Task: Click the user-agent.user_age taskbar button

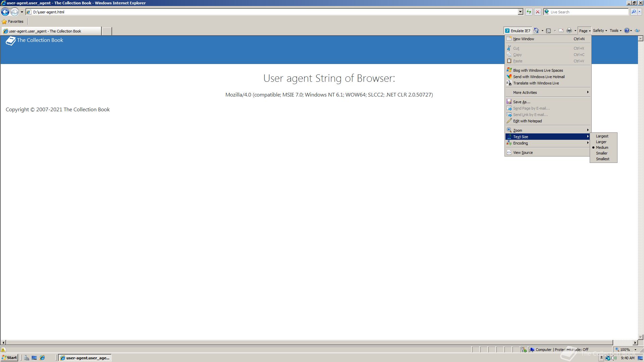Action: point(85,358)
